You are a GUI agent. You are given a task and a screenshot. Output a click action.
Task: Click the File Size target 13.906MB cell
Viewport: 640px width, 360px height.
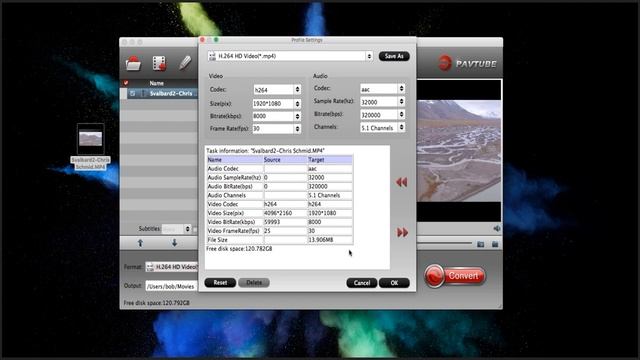point(330,240)
